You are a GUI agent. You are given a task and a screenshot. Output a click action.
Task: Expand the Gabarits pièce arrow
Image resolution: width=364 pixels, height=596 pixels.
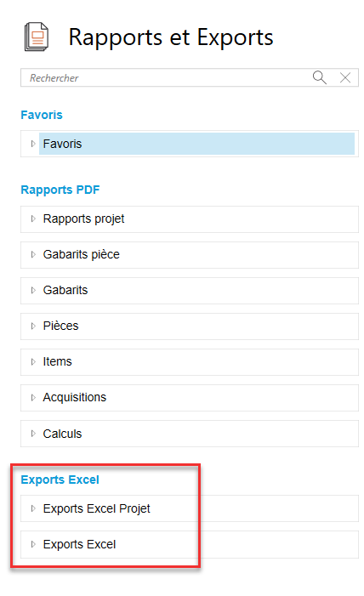point(33,254)
